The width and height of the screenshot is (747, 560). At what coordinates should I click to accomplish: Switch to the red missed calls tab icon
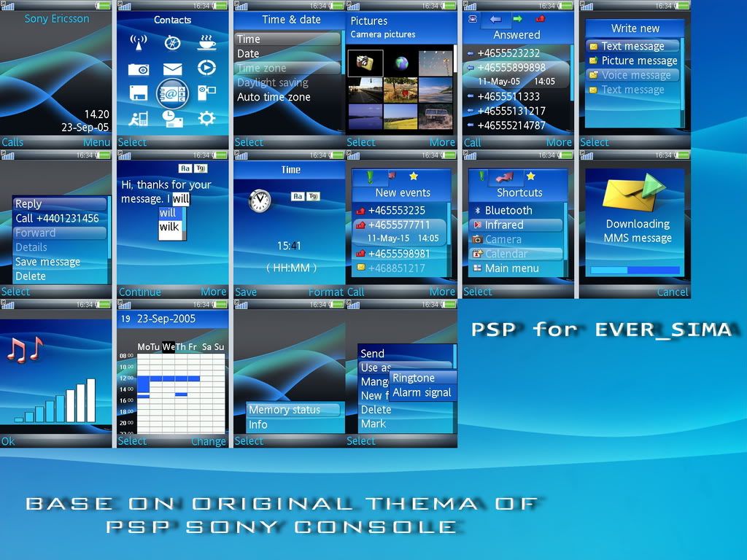click(541, 19)
